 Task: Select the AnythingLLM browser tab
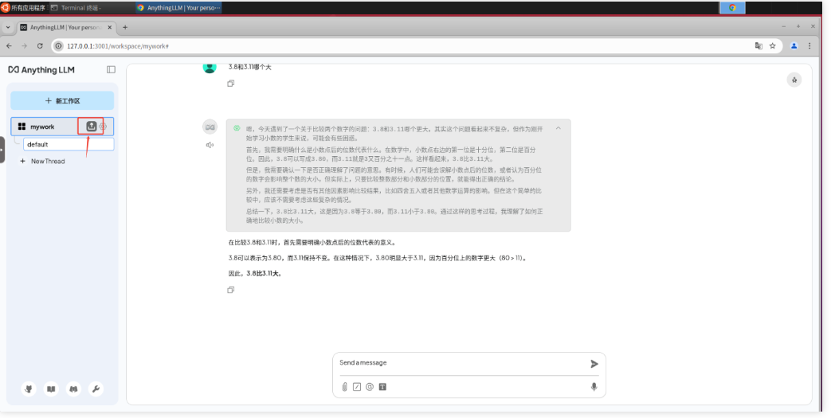[65, 27]
